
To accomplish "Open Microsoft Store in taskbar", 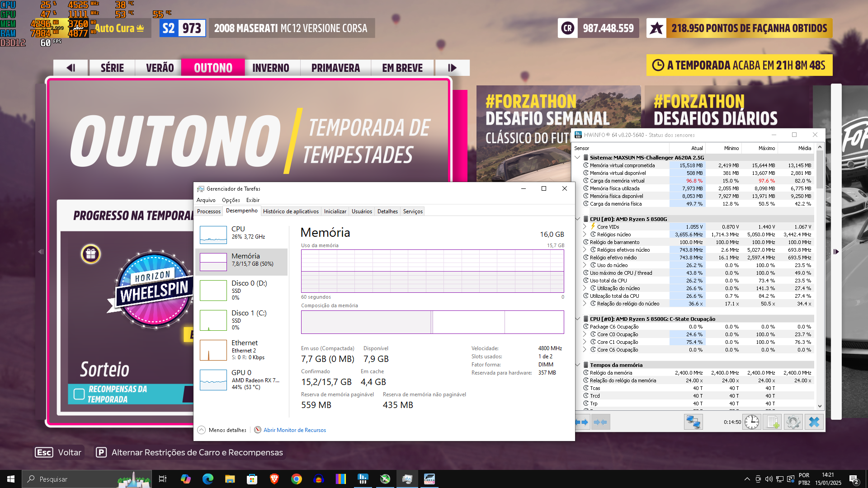I will (x=252, y=479).
